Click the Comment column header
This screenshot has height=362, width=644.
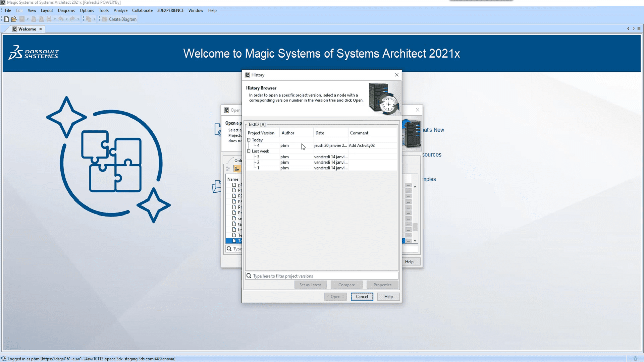pos(372,133)
